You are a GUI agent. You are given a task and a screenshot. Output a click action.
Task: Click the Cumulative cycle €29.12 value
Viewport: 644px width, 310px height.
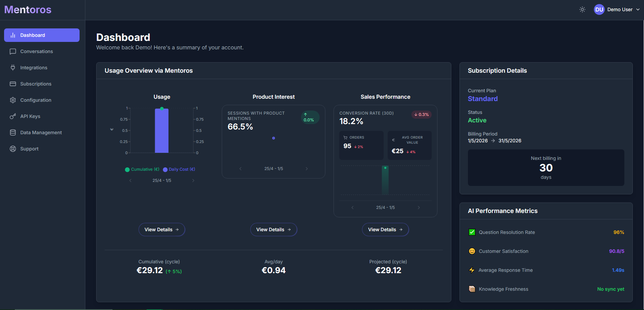point(150,270)
